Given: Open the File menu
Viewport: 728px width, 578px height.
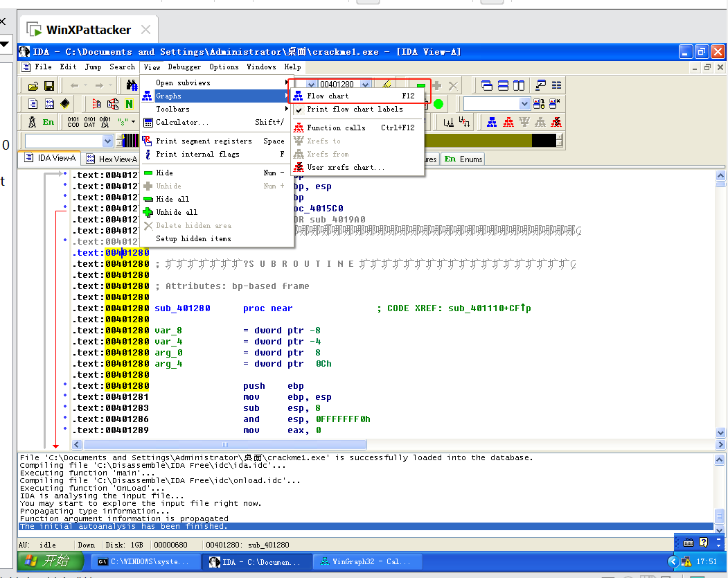Looking at the screenshot, I should [x=43, y=67].
